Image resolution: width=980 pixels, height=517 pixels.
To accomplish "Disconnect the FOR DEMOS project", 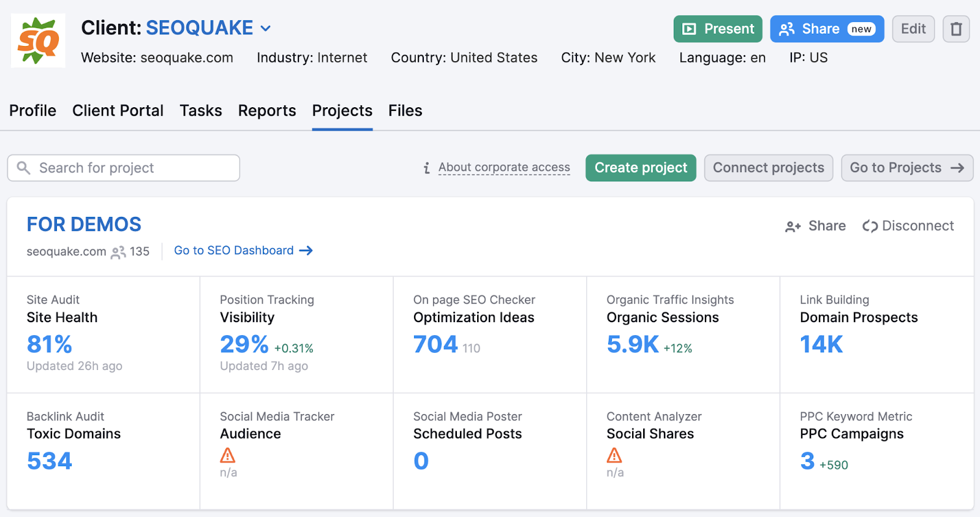I will pyautogui.click(x=908, y=226).
